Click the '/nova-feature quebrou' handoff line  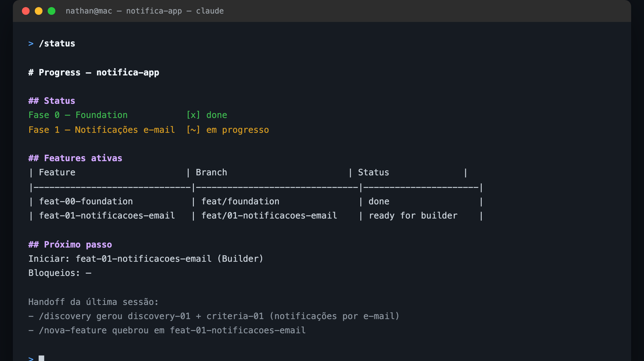click(x=167, y=330)
